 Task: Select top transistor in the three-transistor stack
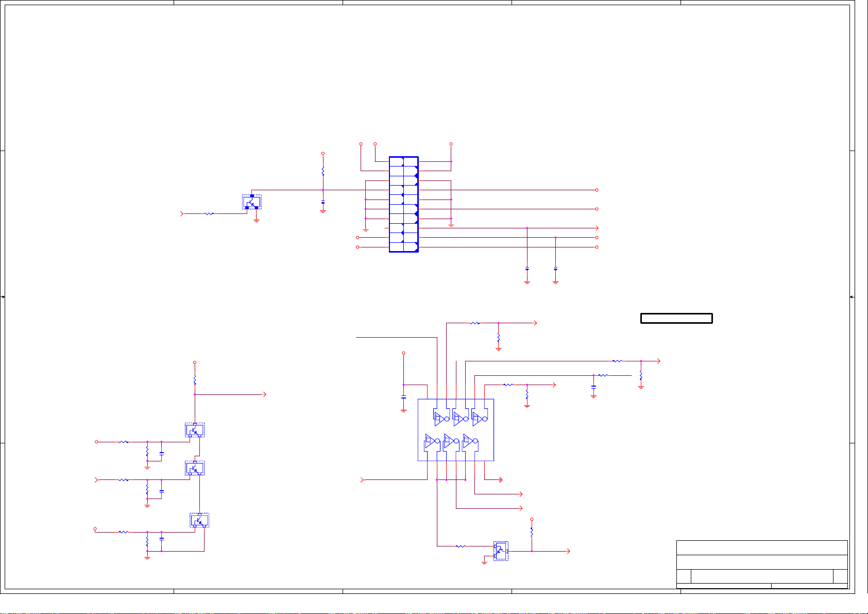(195, 430)
